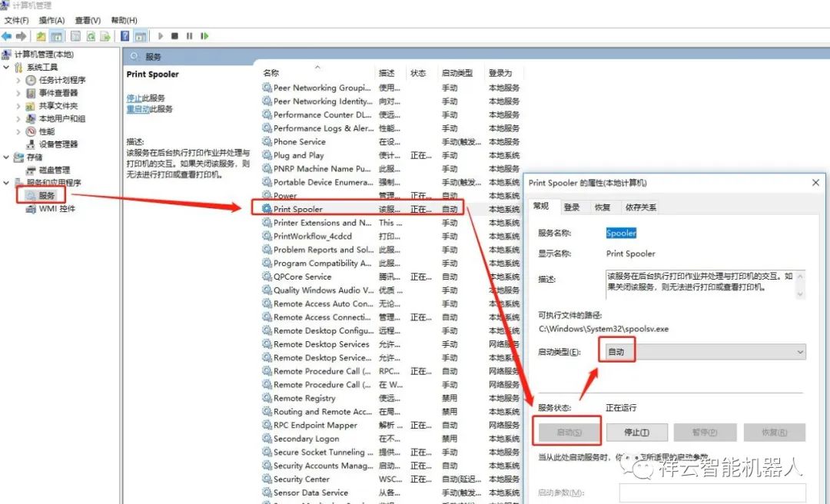830x504 pixels.
Task: Click gear icon of Phone Service row
Action: [267, 141]
